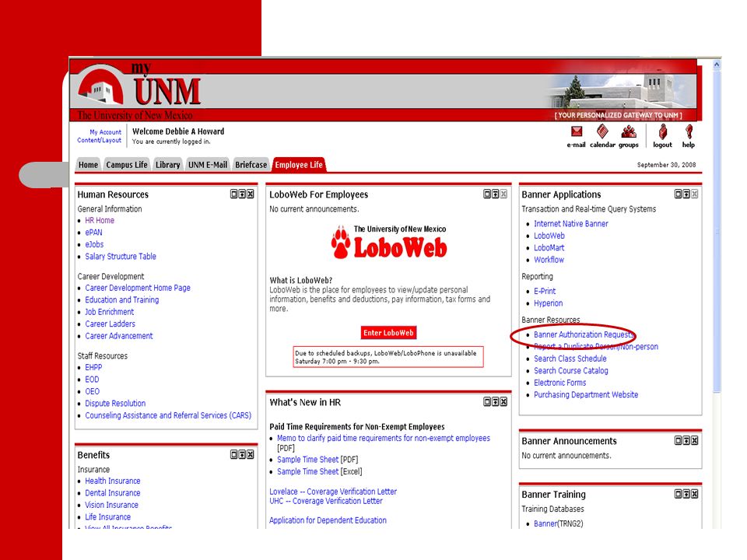The image size is (747, 560).
Task: Open the calendar icon in header
Action: (x=602, y=131)
